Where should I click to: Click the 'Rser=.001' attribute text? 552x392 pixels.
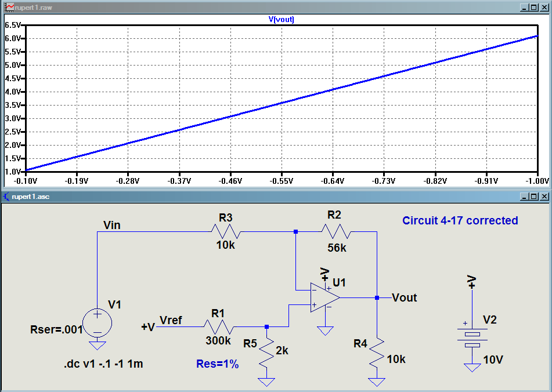(x=56, y=329)
